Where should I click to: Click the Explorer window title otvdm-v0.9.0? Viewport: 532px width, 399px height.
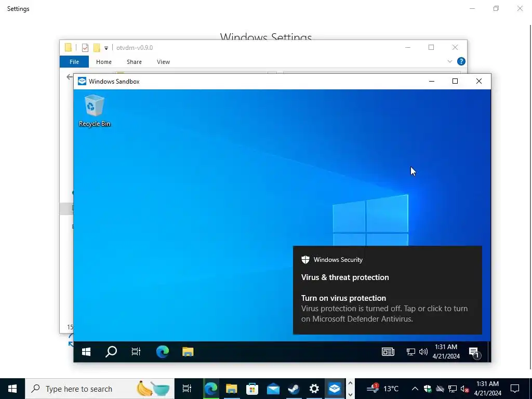point(135,48)
